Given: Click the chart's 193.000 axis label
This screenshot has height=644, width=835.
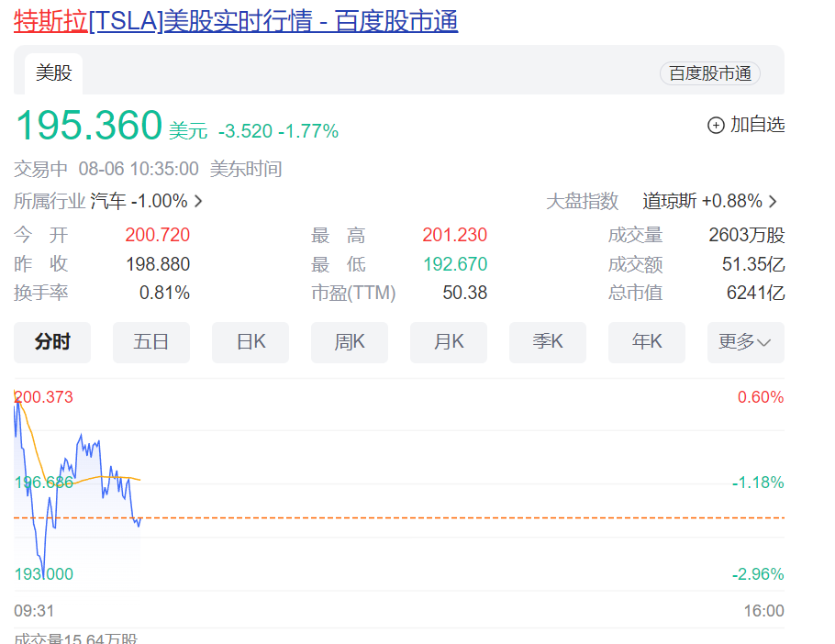Looking at the screenshot, I should [44, 574].
